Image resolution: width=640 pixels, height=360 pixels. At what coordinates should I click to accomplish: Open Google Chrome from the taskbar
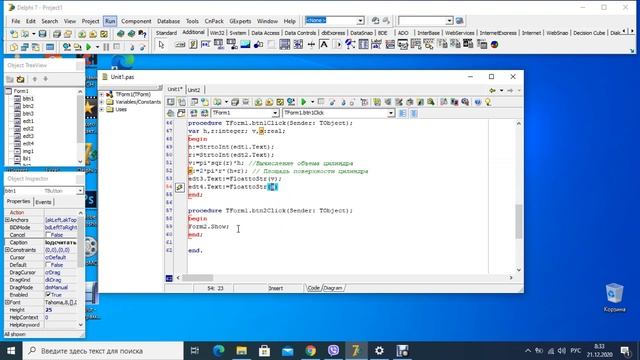click(311, 351)
